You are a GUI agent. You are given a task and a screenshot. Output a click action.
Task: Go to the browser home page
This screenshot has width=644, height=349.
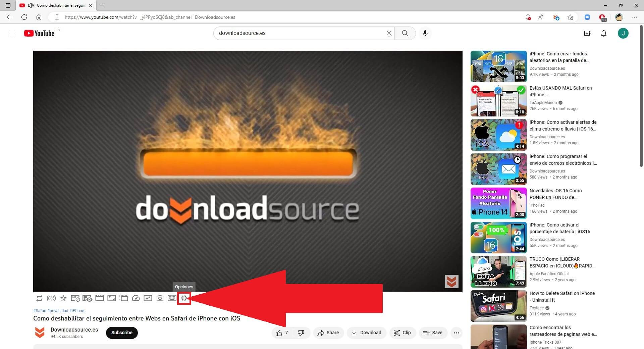39,17
